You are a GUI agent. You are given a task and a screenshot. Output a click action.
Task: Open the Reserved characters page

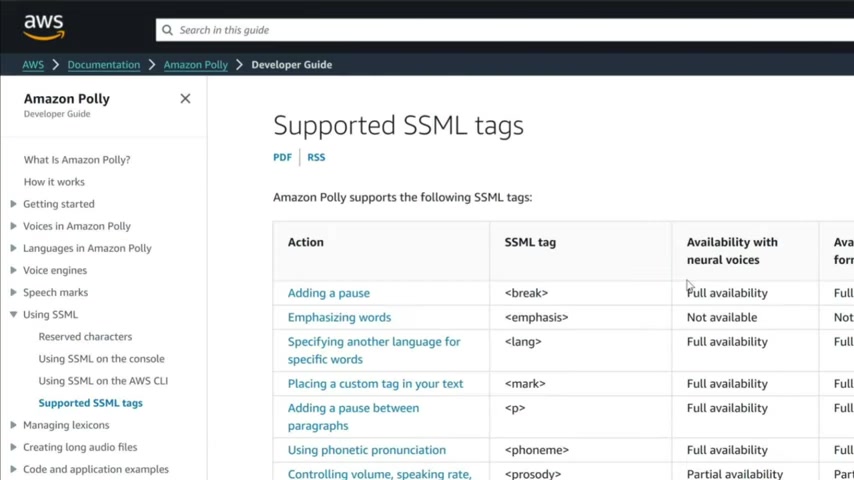pyautogui.click(x=86, y=337)
